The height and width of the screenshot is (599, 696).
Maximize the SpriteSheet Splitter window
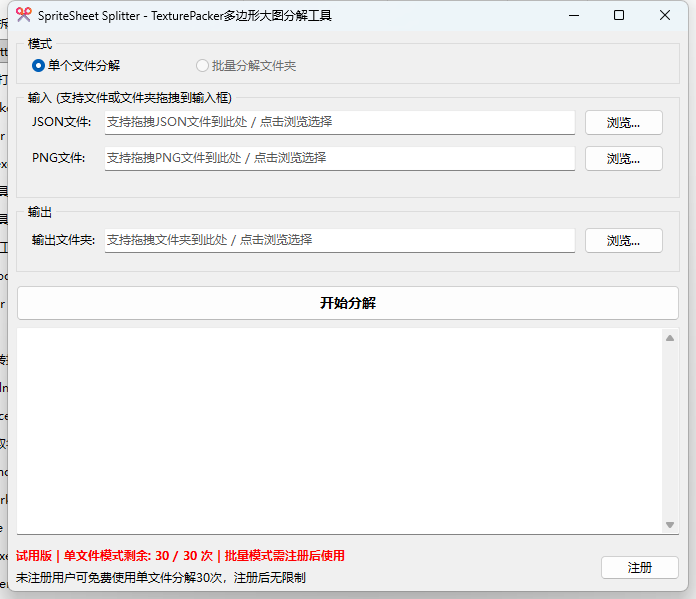619,16
